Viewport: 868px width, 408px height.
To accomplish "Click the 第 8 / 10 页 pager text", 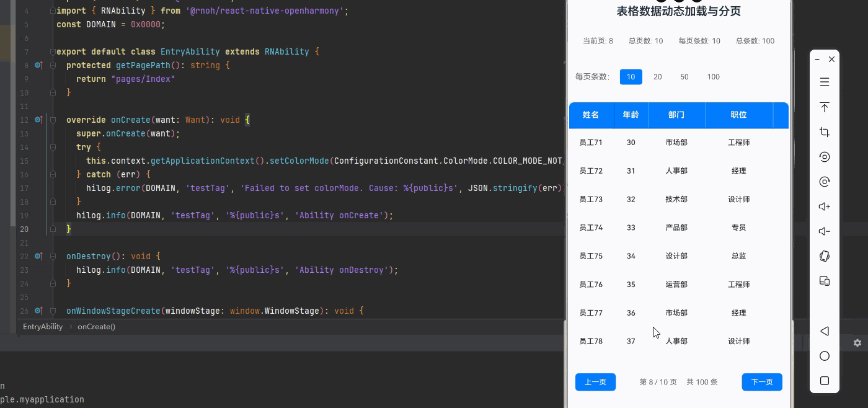I will click(x=658, y=382).
